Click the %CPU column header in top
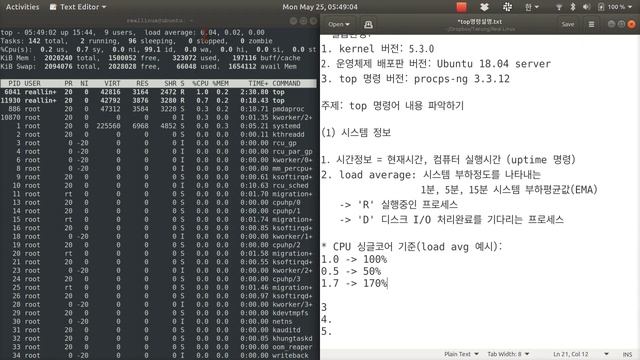This screenshot has width=640, height=360. point(200,83)
